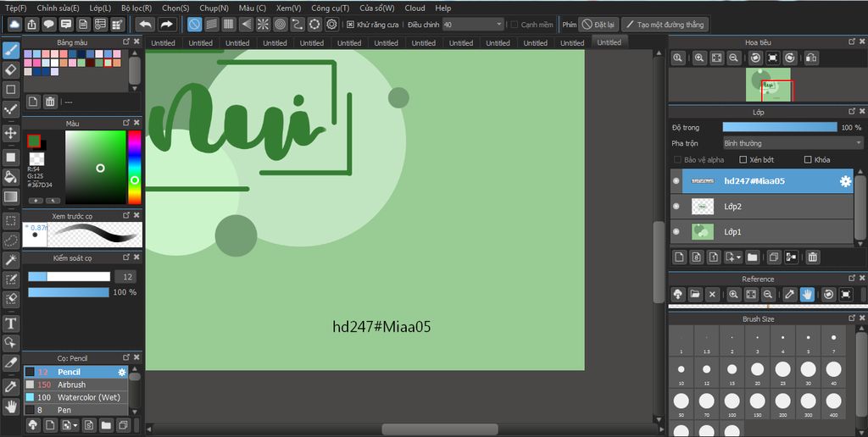The height and width of the screenshot is (437, 868).
Task: Click foreground green color swatch
Action: coord(34,141)
